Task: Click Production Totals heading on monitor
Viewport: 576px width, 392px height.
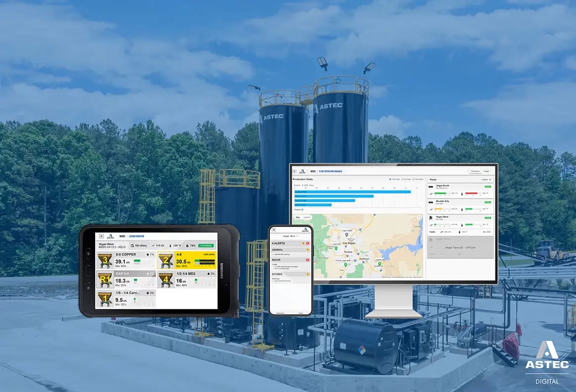Action: [x=303, y=179]
